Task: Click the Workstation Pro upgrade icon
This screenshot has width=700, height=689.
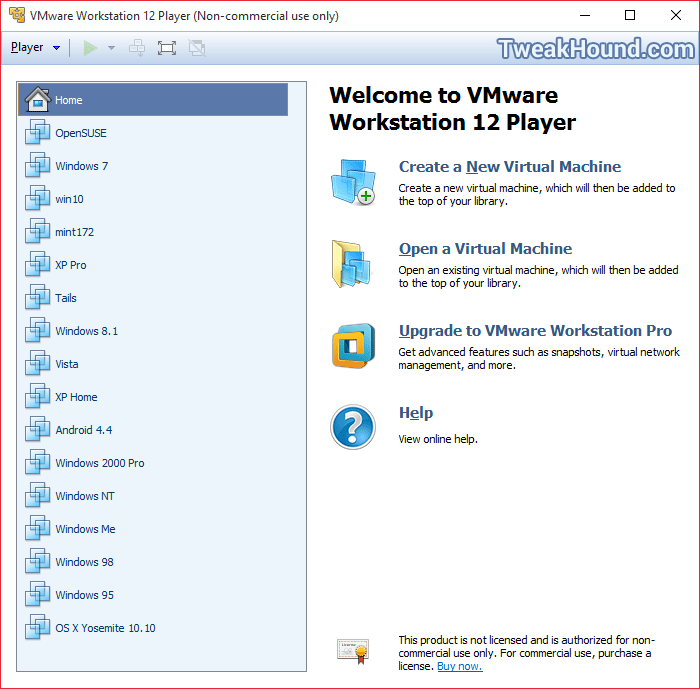Action: click(354, 346)
